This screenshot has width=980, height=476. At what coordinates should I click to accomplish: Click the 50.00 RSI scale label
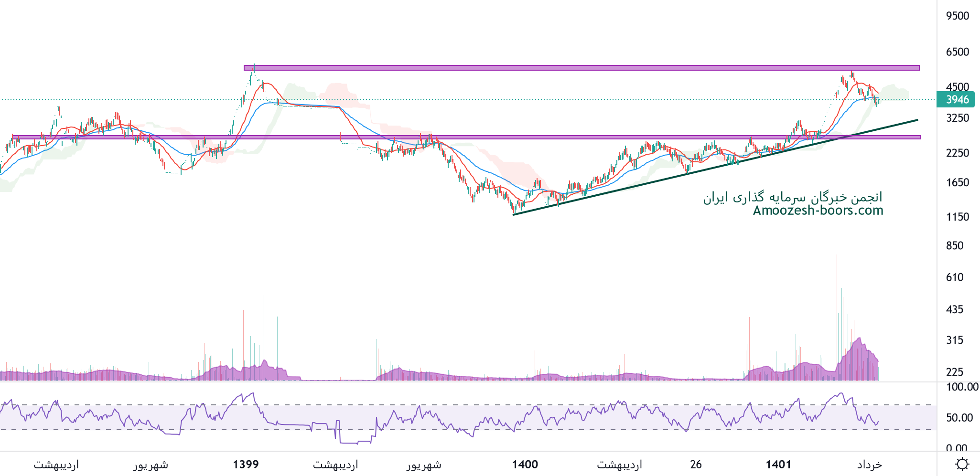pyautogui.click(x=959, y=418)
